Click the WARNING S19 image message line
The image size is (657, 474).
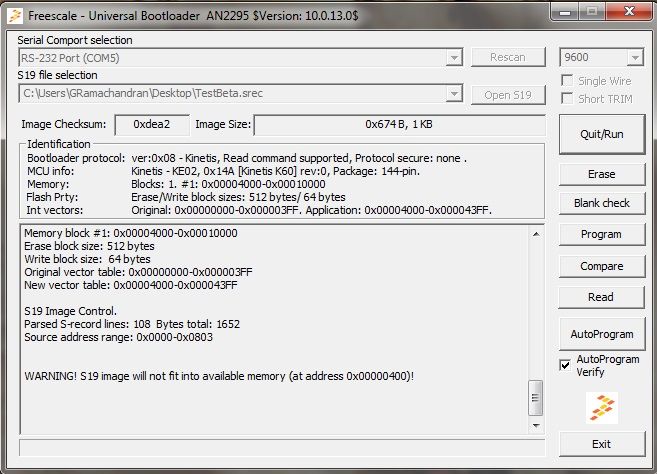pos(219,376)
